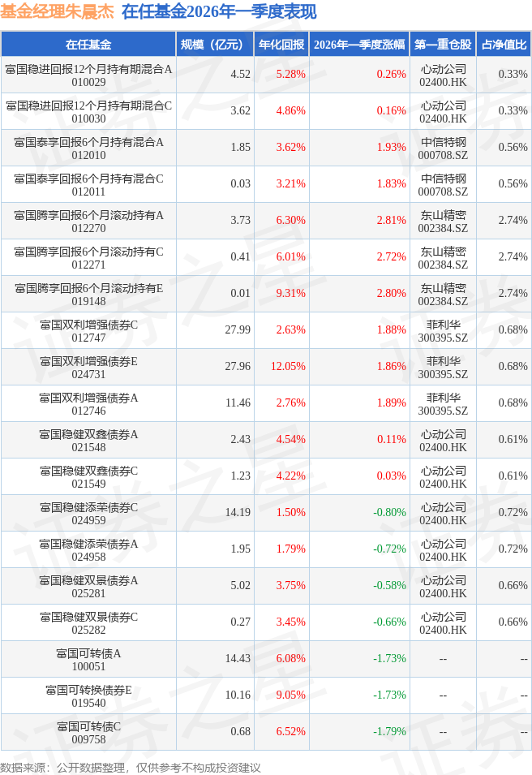
Task: Click the 数据来源 disclaimer text at bottom
Action: 131,767
